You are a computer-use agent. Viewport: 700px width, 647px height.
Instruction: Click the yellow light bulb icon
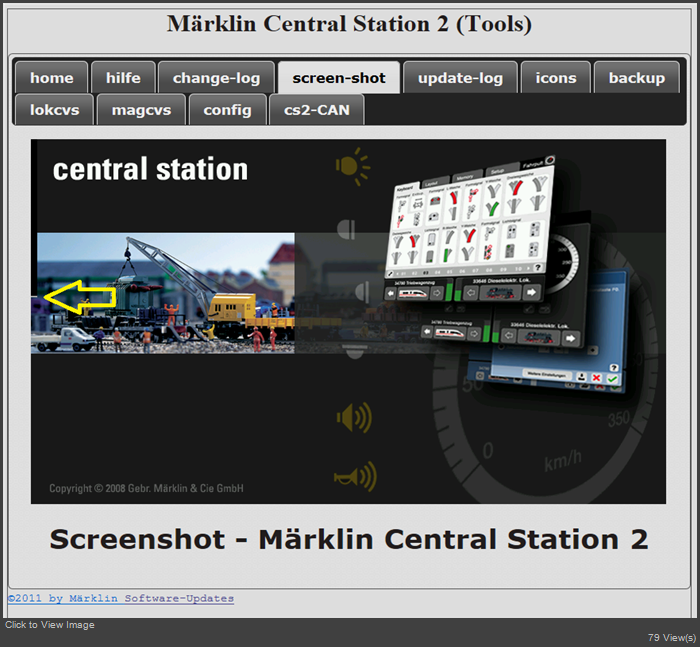(x=353, y=167)
